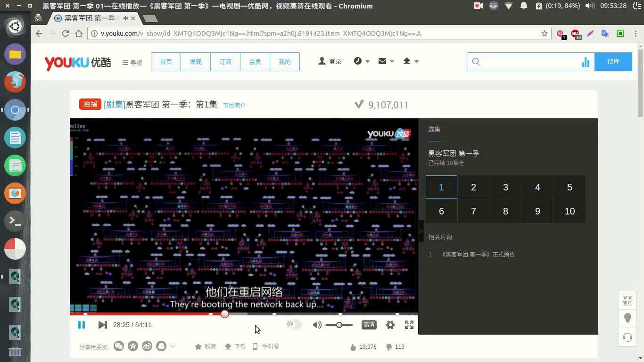Open the 发现 discover tab
Image resolution: width=644 pixels, height=362 pixels.
click(196, 62)
